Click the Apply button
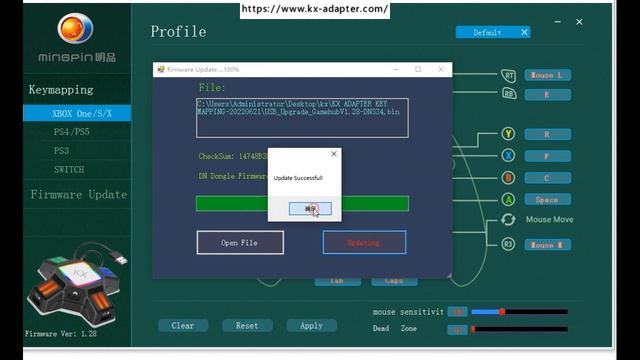 pyautogui.click(x=311, y=326)
